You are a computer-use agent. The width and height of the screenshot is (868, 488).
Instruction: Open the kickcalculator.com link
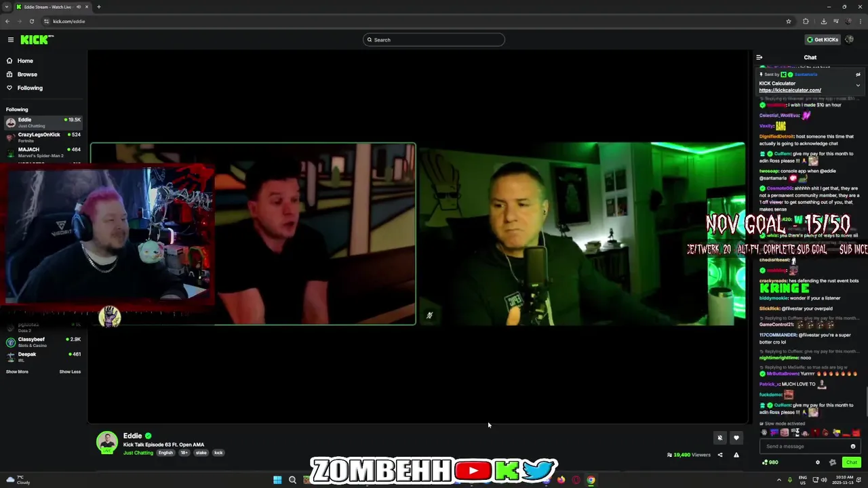tap(790, 90)
